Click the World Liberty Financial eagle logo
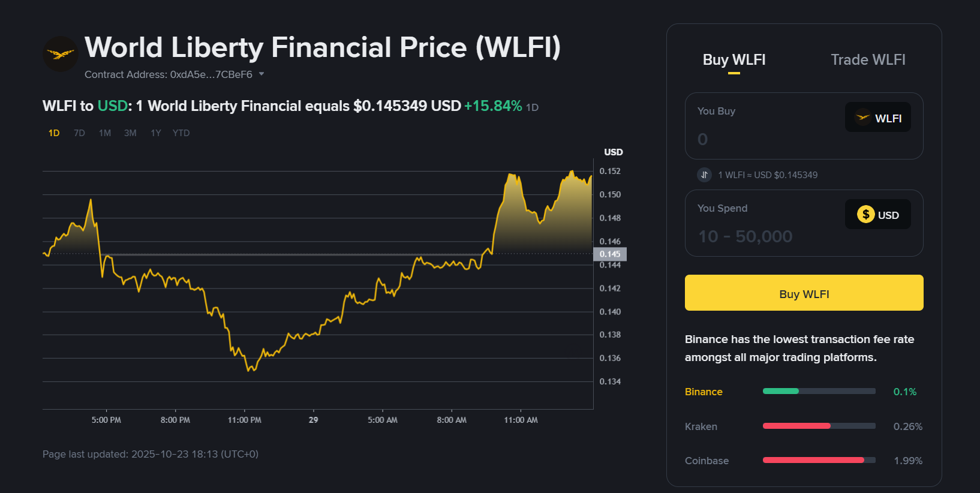 pyautogui.click(x=61, y=54)
